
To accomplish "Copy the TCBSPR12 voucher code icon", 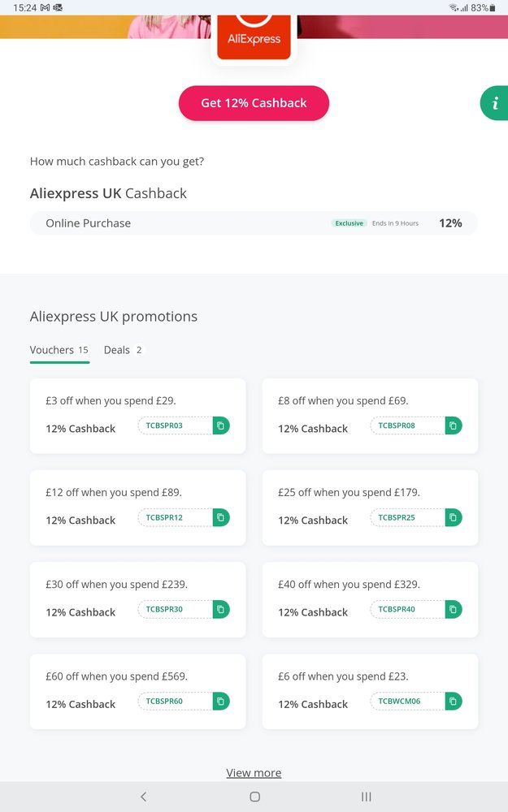I will [221, 517].
